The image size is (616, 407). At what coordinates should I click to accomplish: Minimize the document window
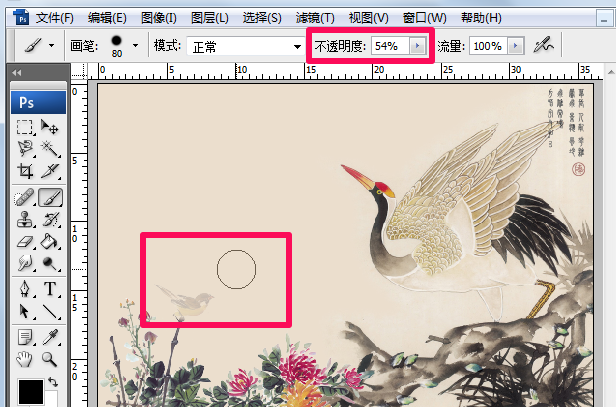pyautogui.click(x=604, y=19)
